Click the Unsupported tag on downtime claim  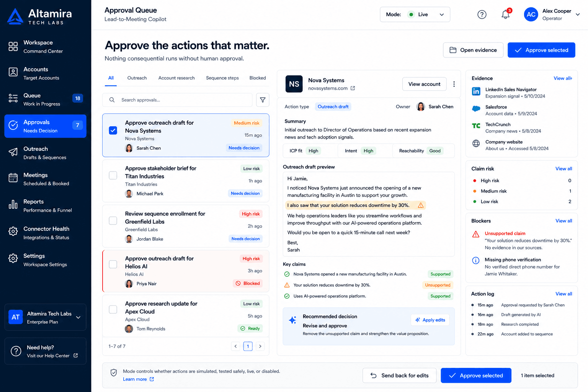[x=438, y=285]
